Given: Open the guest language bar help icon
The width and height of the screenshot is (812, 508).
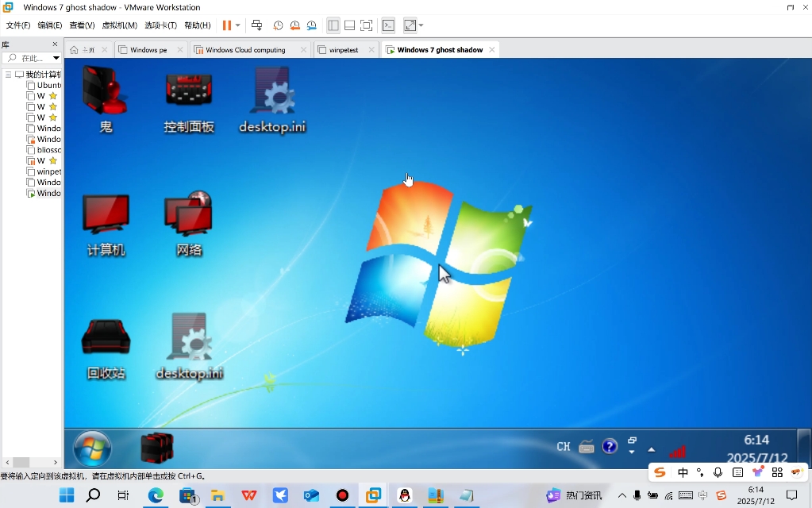Looking at the screenshot, I should pyautogui.click(x=610, y=446).
